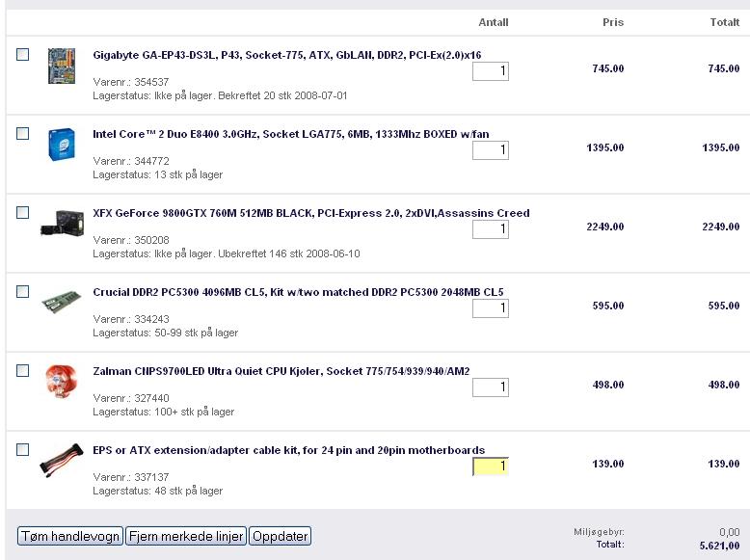Select the Miljøgebyr label
Viewport: 750px width, 560px height.
point(599,532)
